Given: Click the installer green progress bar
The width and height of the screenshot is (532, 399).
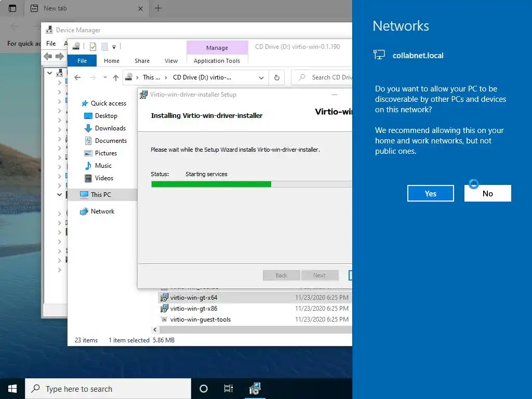Looking at the screenshot, I should (211, 184).
